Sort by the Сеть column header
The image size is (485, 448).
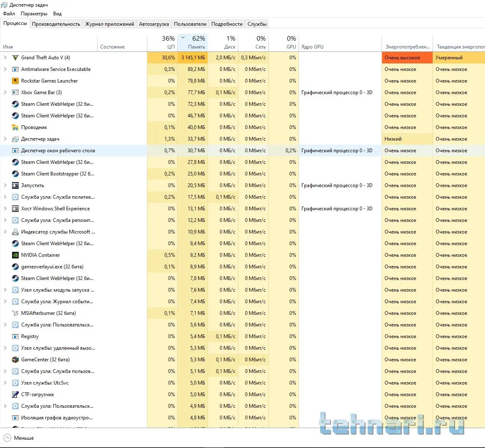click(x=253, y=42)
